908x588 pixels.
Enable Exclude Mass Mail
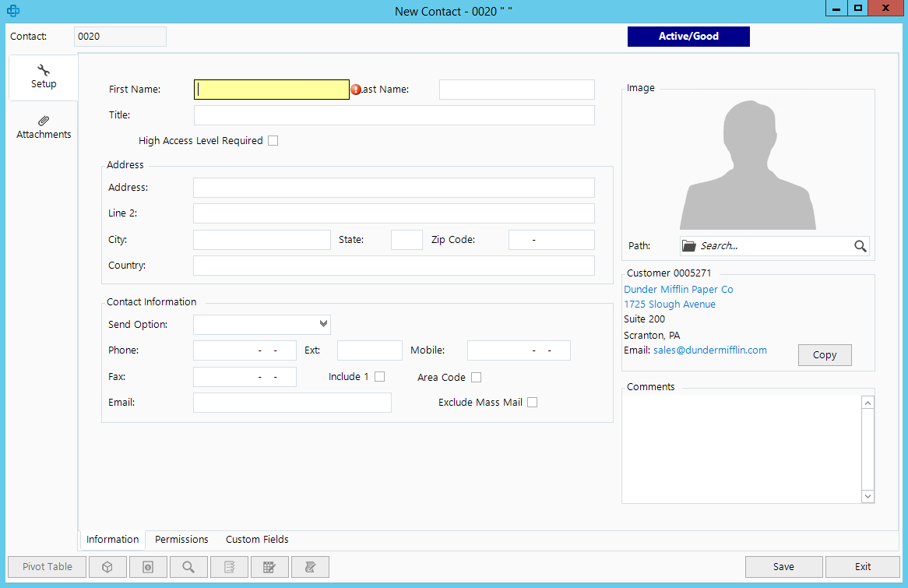coord(532,402)
